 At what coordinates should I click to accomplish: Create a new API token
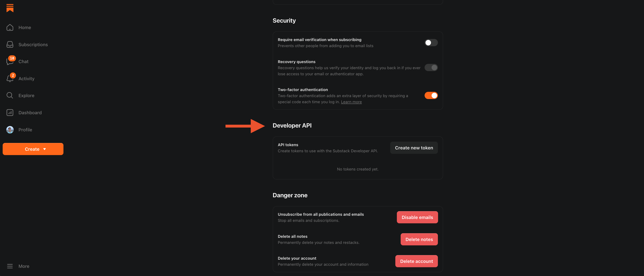(x=414, y=148)
